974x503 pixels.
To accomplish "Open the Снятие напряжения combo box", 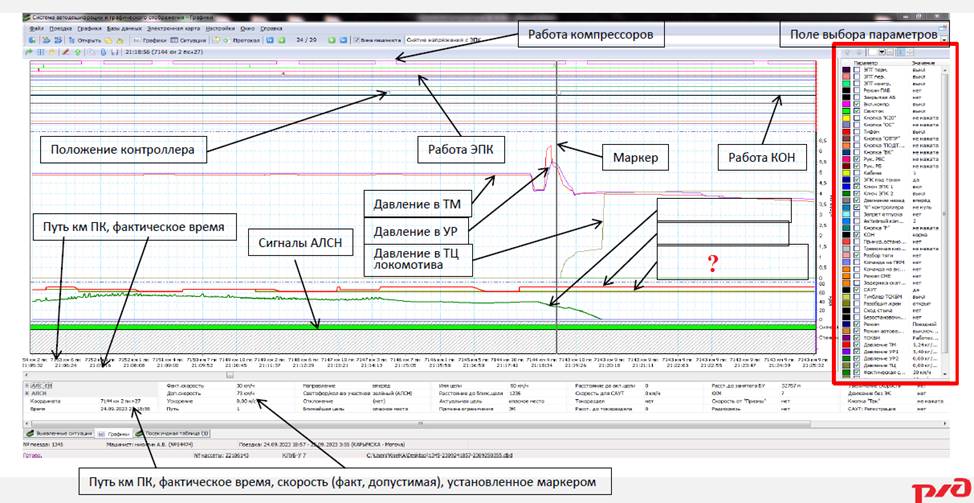I will 450,39.
